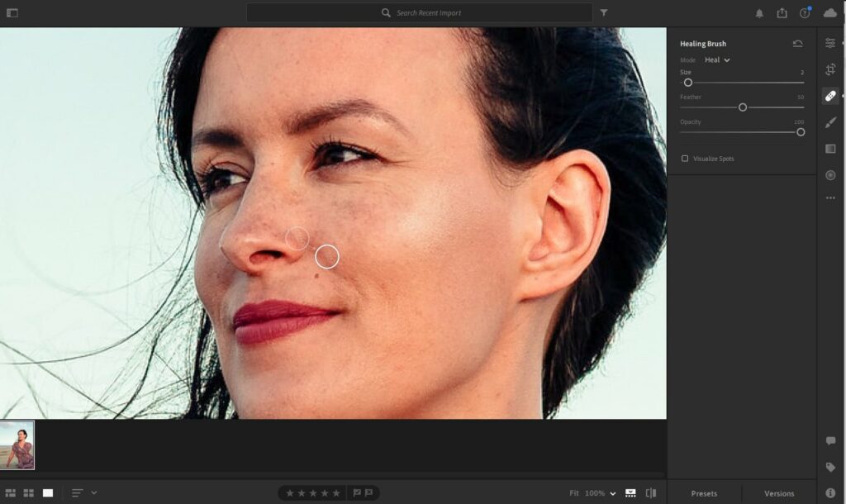Open the three-dot more options menu
Screen dimensions: 846x504
tap(830, 198)
